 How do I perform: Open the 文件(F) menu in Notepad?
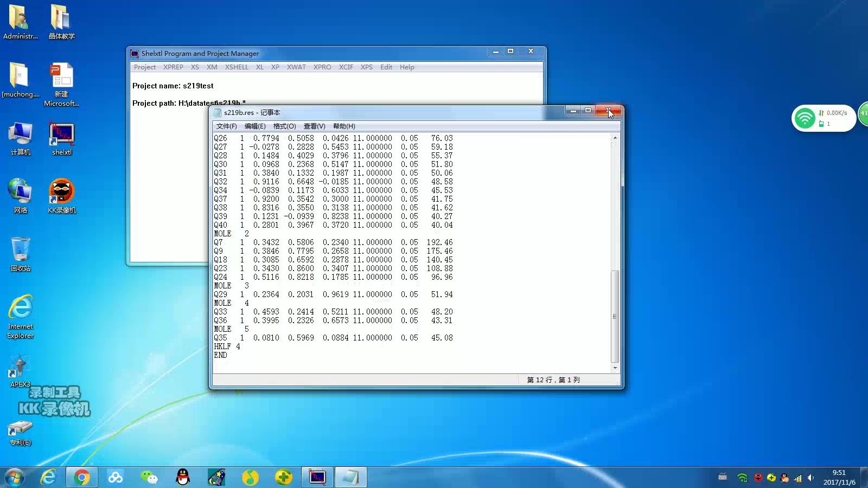227,126
